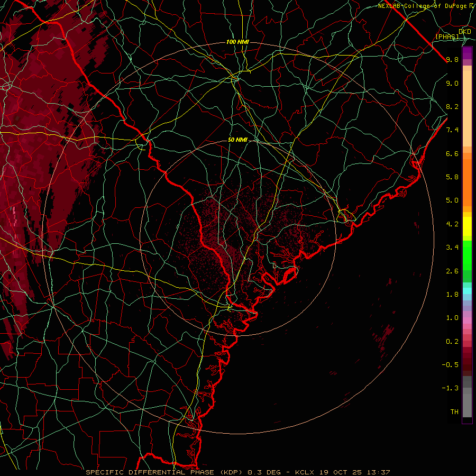Click the 3.4 value on the color scale

[452, 248]
